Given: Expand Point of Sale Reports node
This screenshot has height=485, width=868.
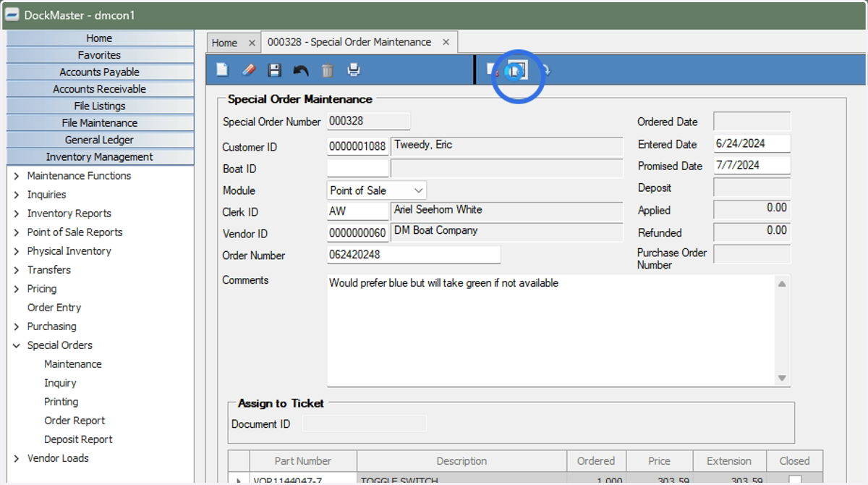Looking at the screenshot, I should [x=17, y=232].
